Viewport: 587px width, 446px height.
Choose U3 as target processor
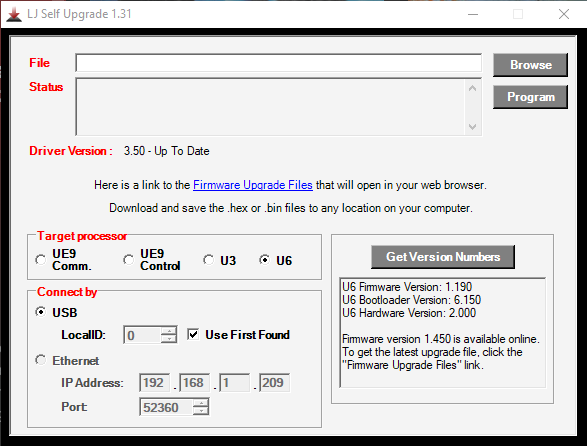(x=209, y=260)
